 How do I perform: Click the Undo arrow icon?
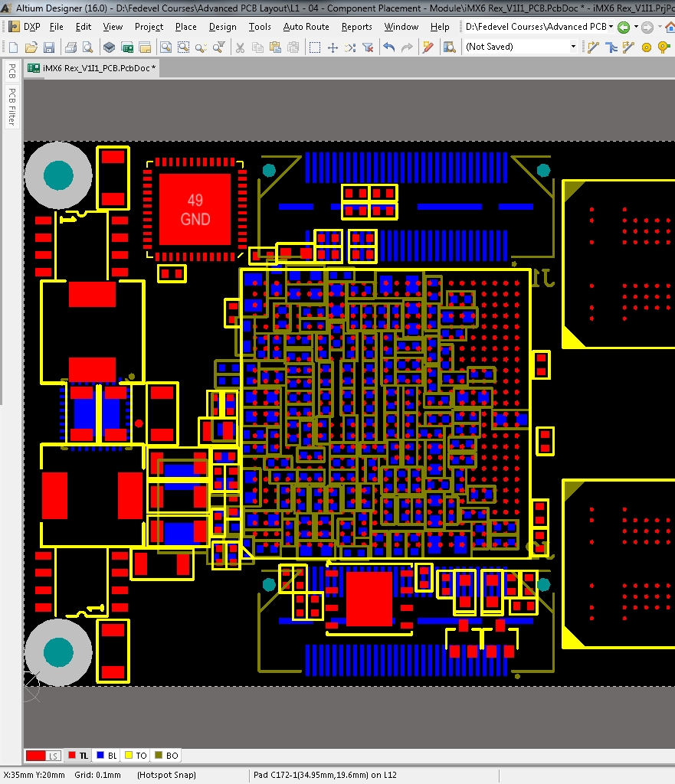pyautogui.click(x=388, y=47)
